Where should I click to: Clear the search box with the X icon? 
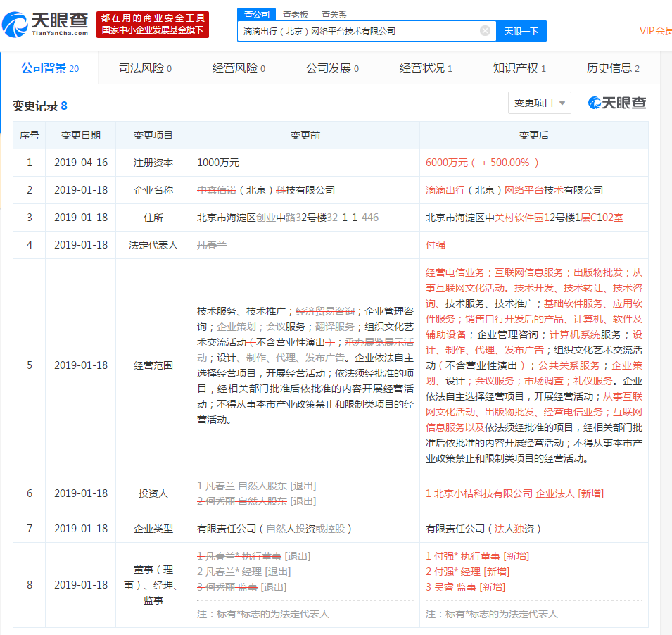click(485, 31)
